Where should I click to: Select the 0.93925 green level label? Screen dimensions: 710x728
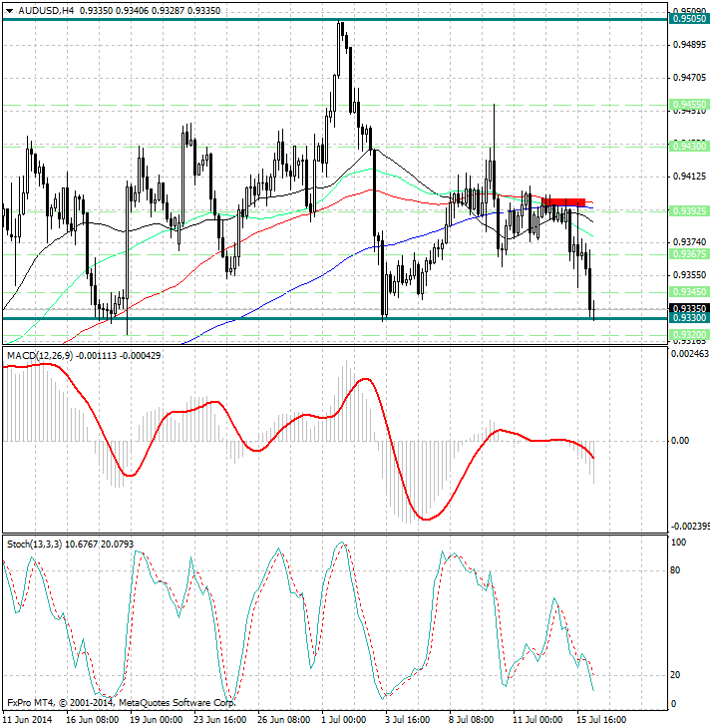[x=689, y=210]
